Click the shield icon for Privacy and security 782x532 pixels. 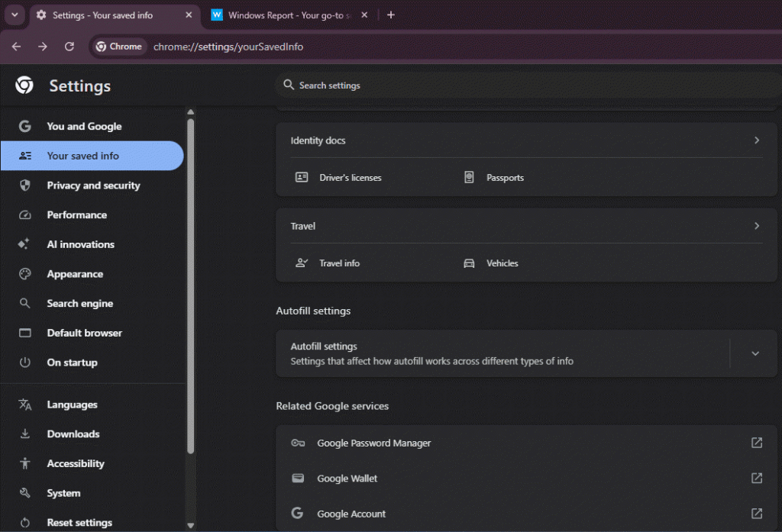[25, 185]
